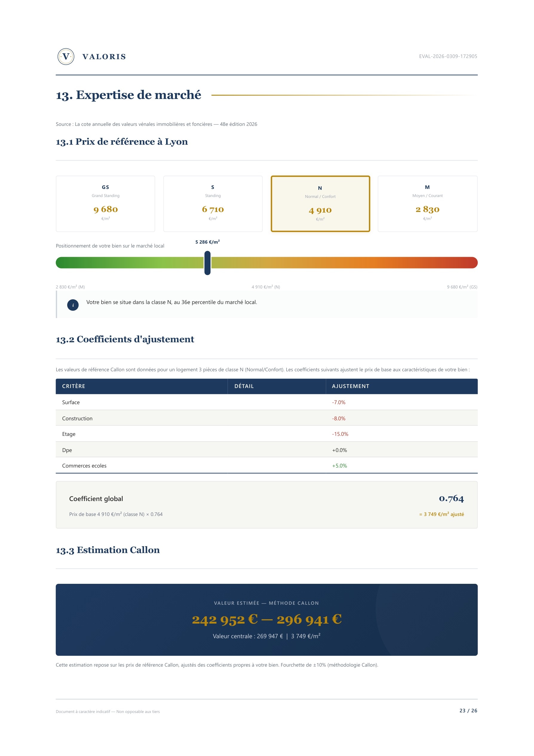Click the Valoris circular V logo

(66, 56)
